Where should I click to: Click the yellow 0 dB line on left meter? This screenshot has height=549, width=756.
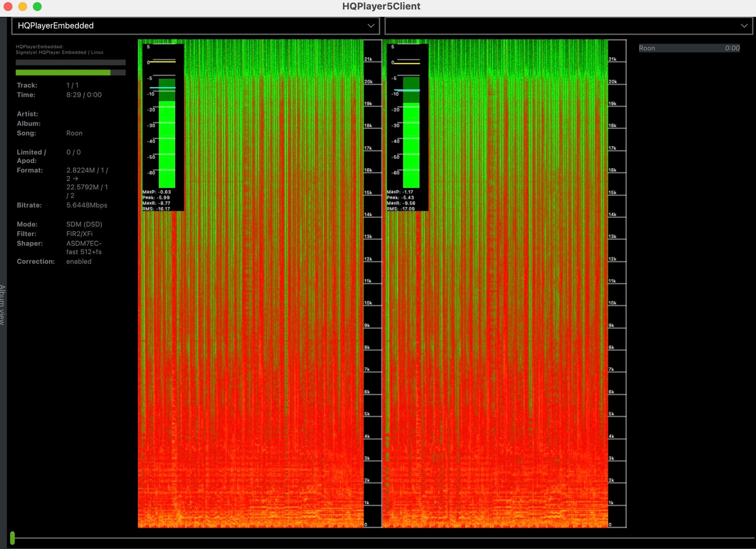[162, 62]
